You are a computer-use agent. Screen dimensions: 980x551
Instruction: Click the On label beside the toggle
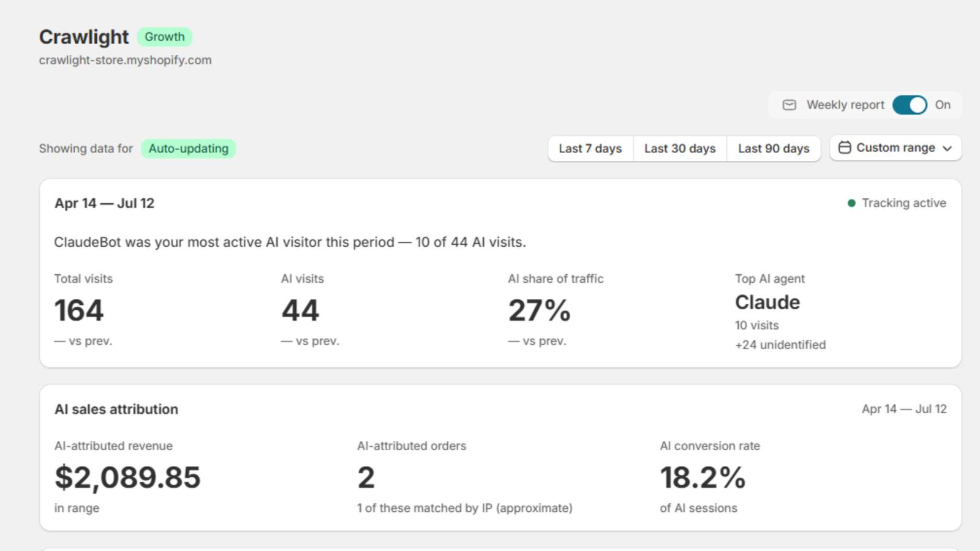(943, 105)
